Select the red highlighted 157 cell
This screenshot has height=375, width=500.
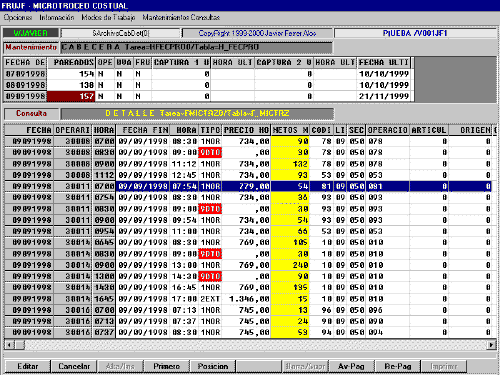tap(71, 96)
